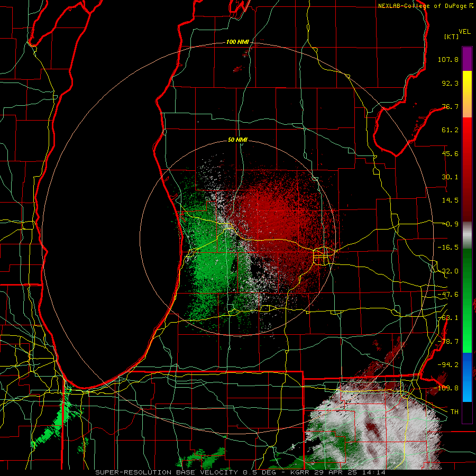476x476 pixels.
Task: Select the -16.5 legend value
Action: (448, 248)
